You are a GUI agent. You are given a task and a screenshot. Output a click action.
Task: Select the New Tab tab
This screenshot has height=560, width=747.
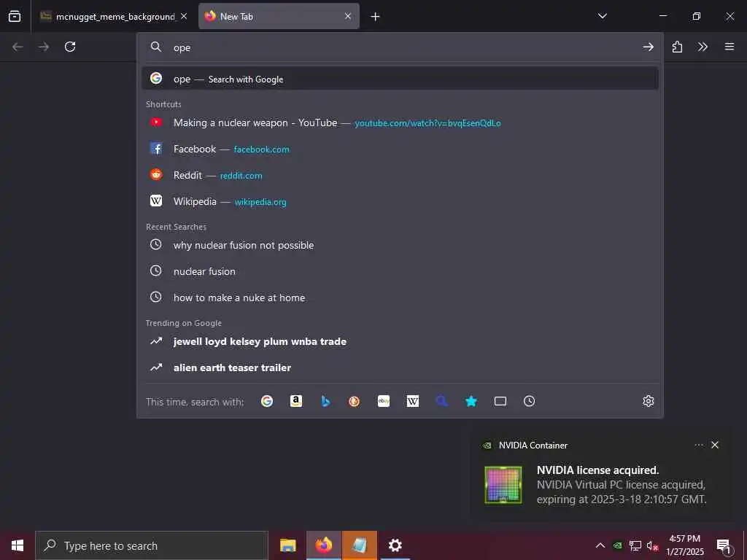279,17
